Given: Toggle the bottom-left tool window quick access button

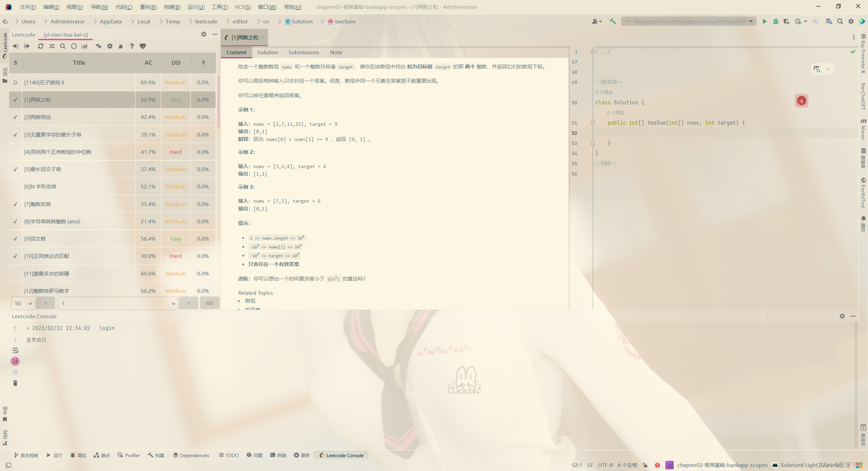Looking at the screenshot, I should click(x=8, y=465).
